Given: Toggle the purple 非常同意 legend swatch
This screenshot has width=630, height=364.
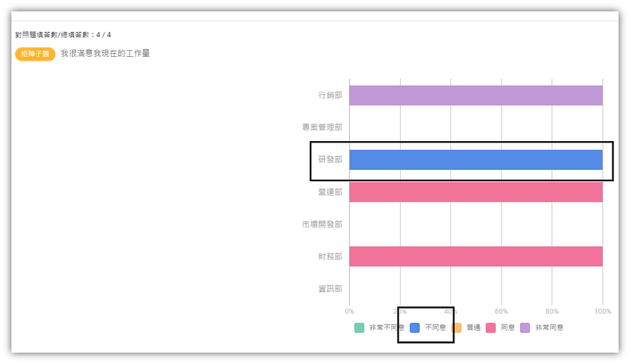Looking at the screenshot, I should [x=524, y=328].
